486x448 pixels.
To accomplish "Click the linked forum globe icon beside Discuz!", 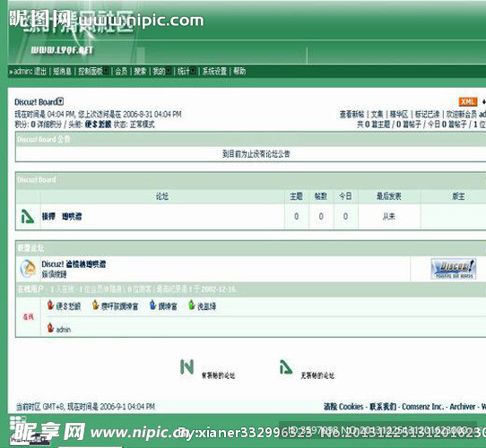I will 28,268.
